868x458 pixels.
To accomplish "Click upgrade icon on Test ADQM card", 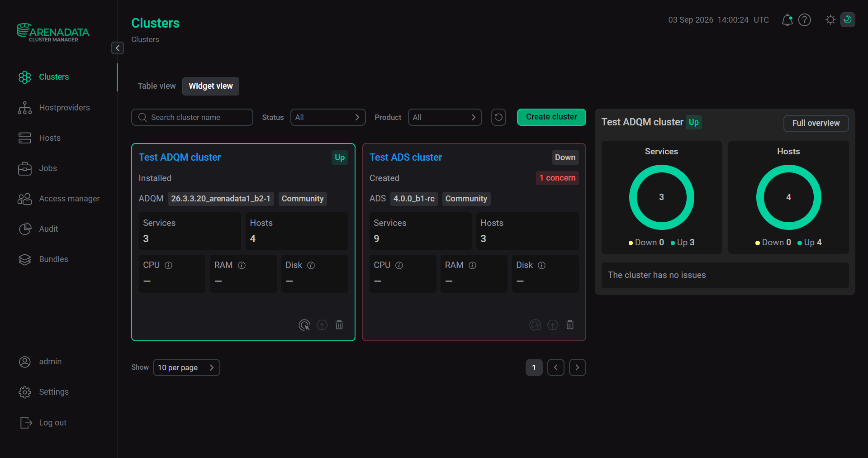I will tap(322, 325).
